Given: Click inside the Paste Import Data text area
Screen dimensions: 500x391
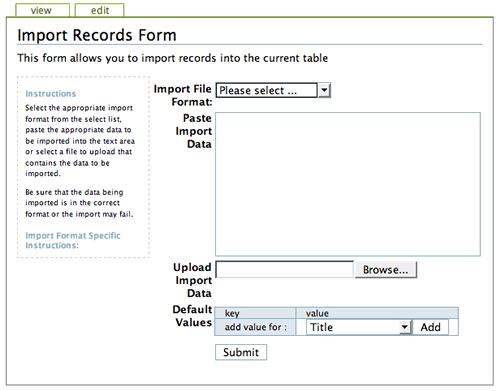Looking at the screenshot, I should 348,184.
